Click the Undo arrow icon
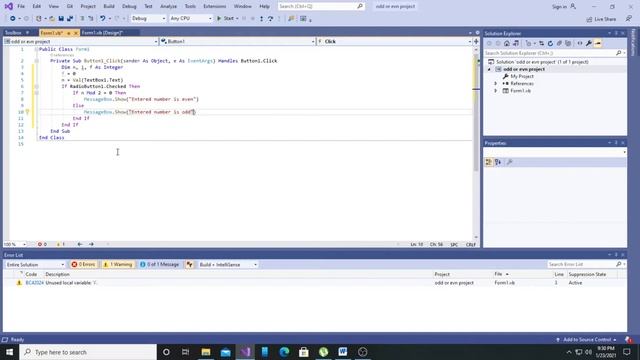 point(102,18)
